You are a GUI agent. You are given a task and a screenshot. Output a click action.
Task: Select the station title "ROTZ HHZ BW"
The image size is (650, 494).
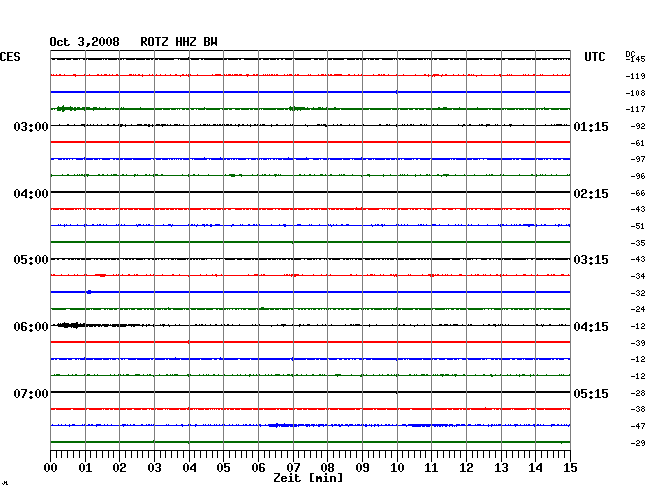[179, 42]
